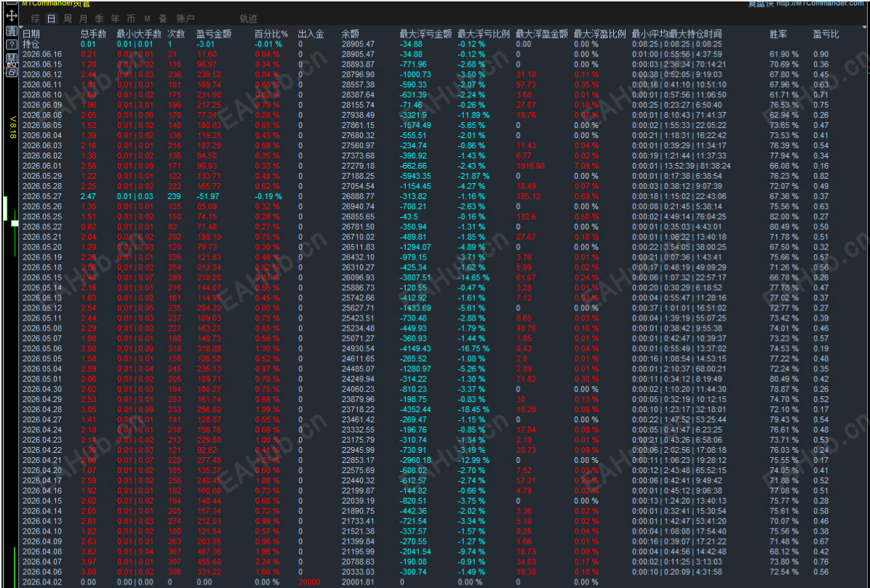Switch to the M tab
870x588 pixels.
pos(147,19)
